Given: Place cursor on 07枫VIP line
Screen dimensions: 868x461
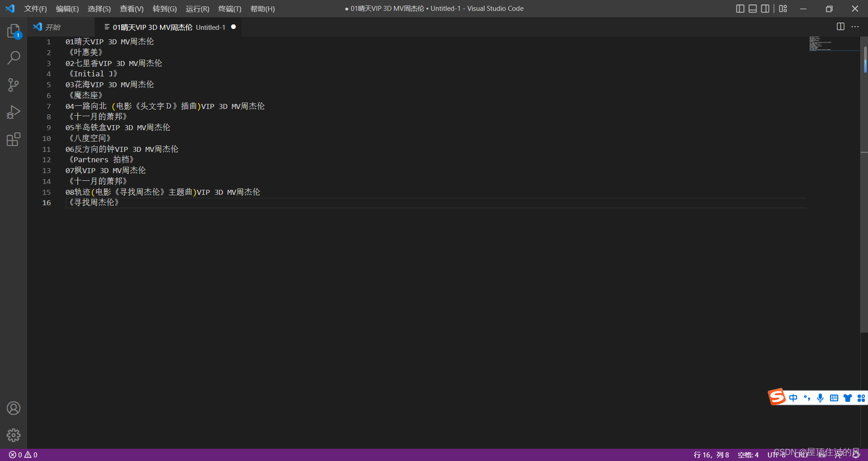Looking at the screenshot, I should tap(106, 170).
